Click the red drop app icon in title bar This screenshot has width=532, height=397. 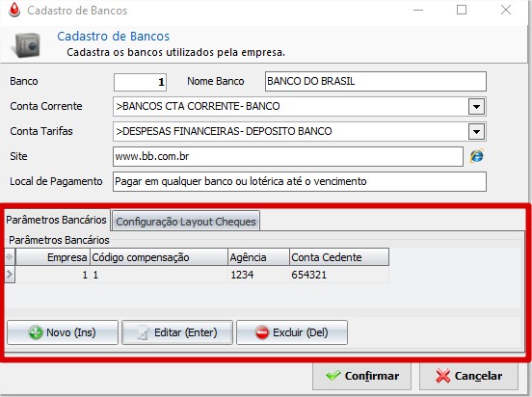[x=14, y=10]
